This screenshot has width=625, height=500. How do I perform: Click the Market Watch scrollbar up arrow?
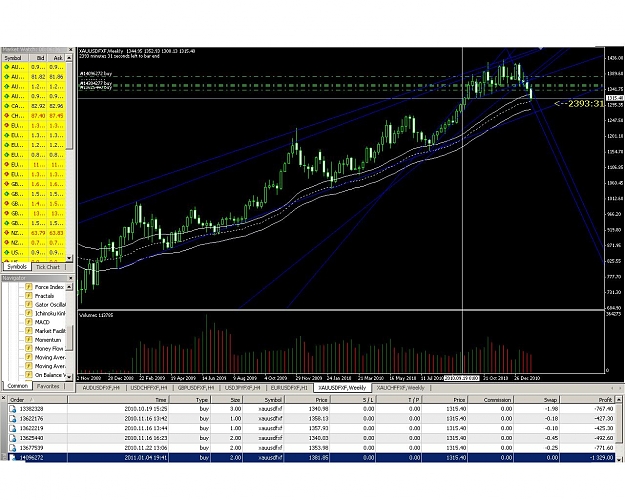tap(69, 58)
